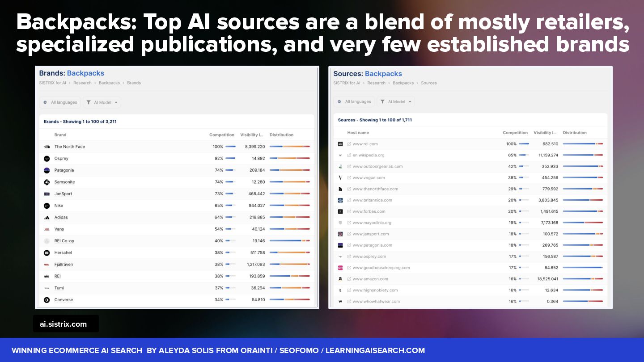Click the Herschel brand logo icon

47,253
